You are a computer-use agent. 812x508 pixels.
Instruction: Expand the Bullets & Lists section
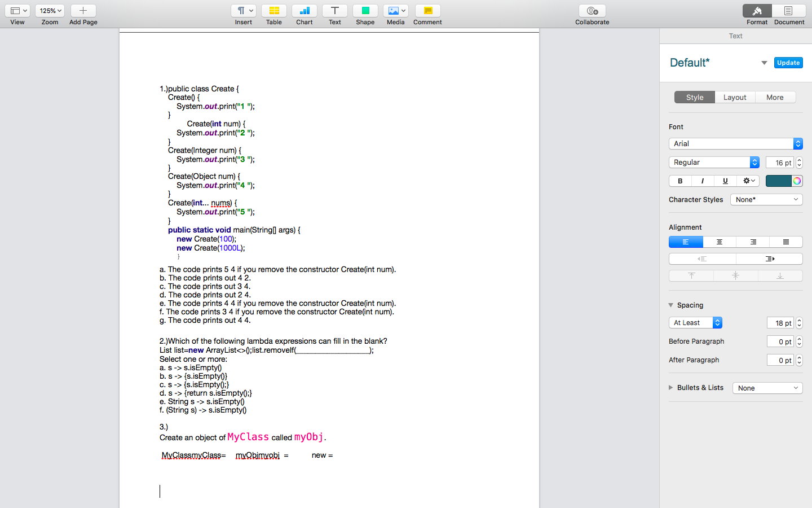(x=671, y=388)
